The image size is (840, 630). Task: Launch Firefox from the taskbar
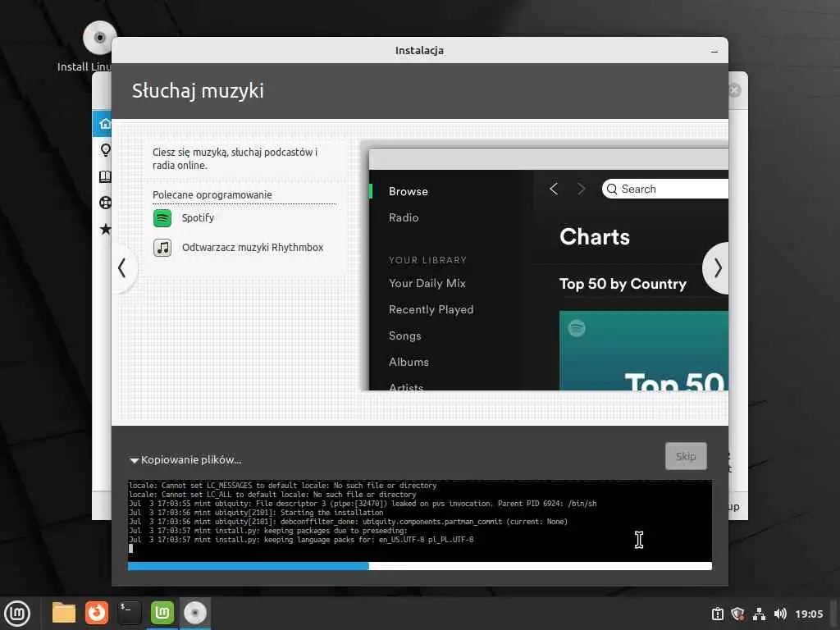click(x=97, y=613)
